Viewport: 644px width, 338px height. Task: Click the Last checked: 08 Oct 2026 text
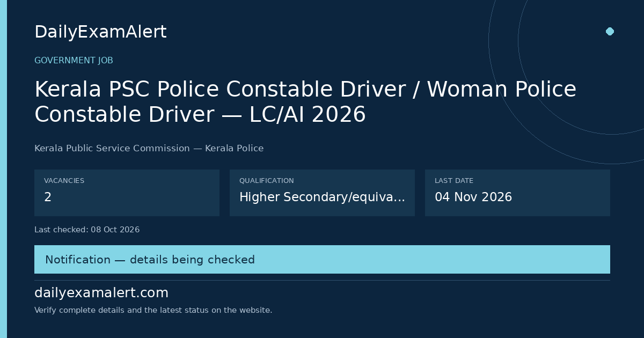87,230
